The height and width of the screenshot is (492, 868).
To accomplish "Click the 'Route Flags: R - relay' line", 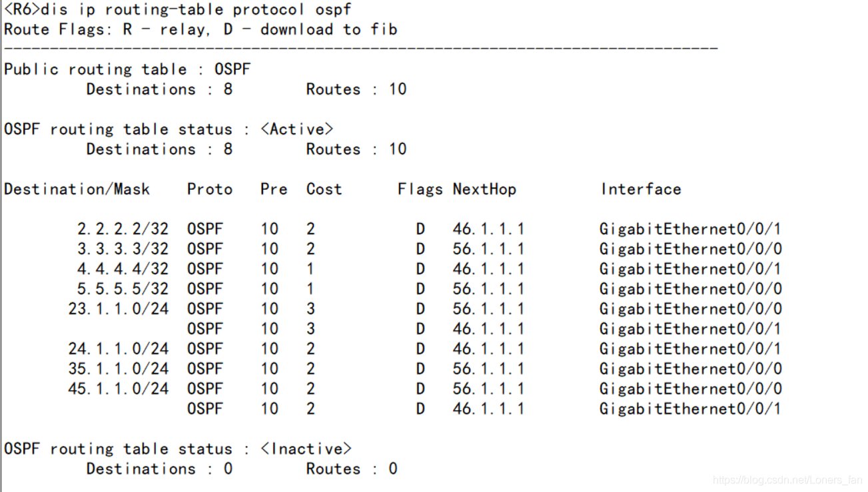I will click(x=201, y=29).
